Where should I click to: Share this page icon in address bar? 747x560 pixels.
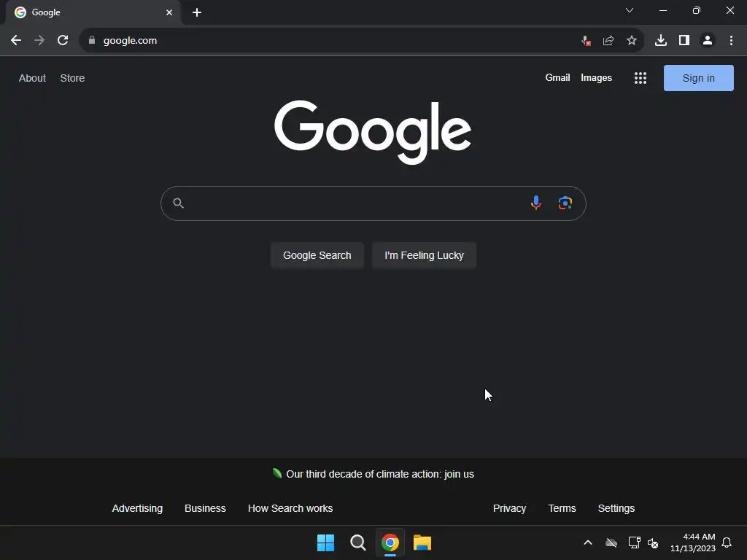(x=608, y=41)
